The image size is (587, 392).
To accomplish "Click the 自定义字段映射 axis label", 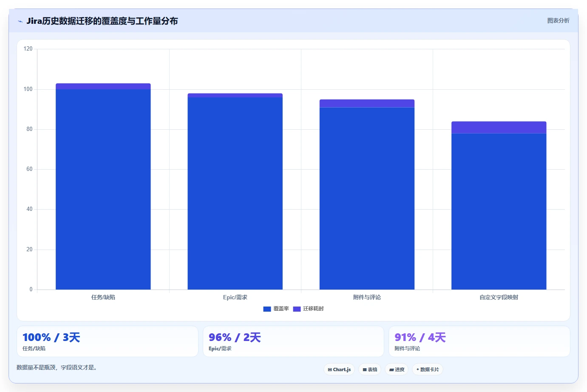I will click(499, 297).
